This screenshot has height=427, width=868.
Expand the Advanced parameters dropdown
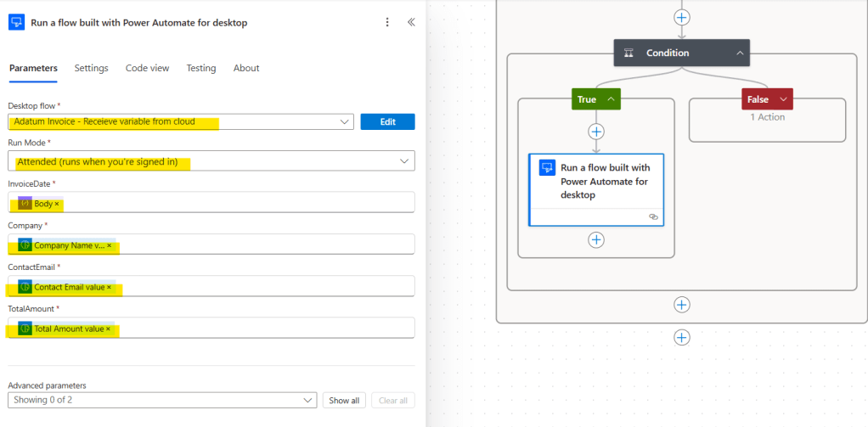[x=307, y=401]
